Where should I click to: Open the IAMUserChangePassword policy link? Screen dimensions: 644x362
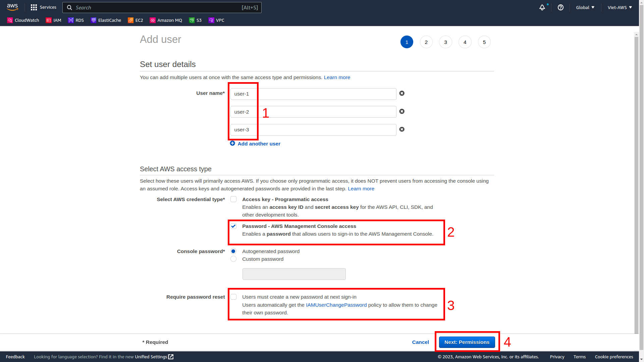336,305
